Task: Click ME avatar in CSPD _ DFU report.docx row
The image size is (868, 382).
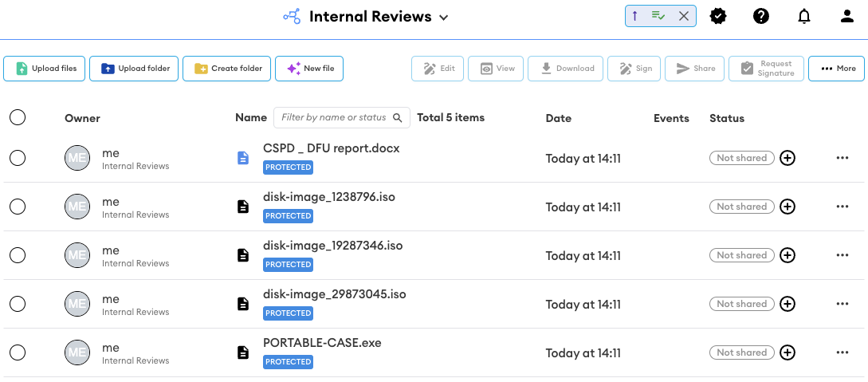Action: (77, 159)
